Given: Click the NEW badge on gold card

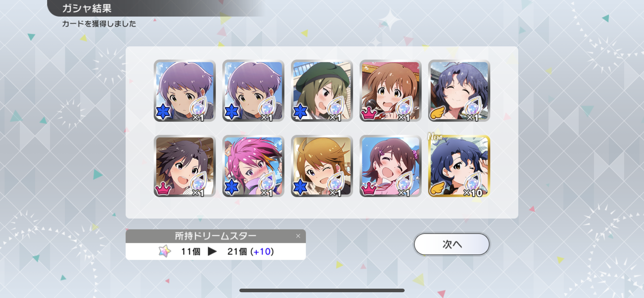Looking at the screenshot, I should pos(435,136).
